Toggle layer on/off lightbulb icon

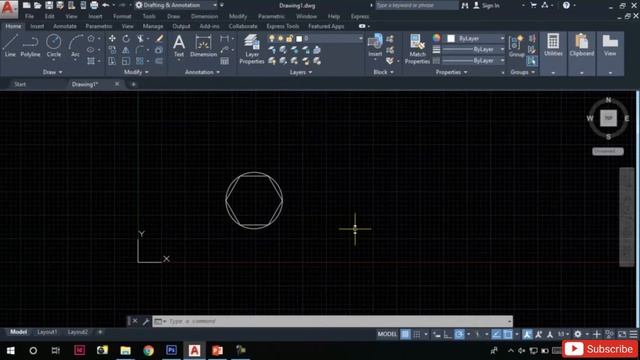tap(272, 38)
